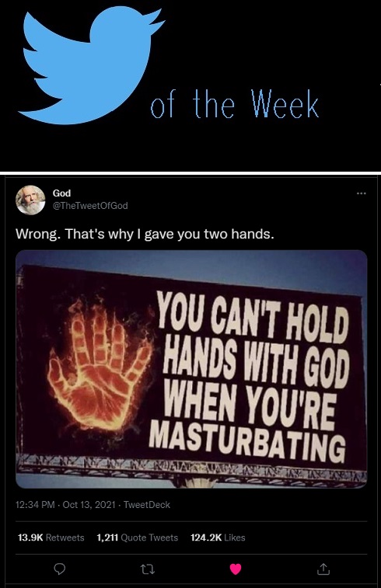Image resolution: width=381 pixels, height=588 pixels.
Task: Click the God display name
Action: (61, 193)
